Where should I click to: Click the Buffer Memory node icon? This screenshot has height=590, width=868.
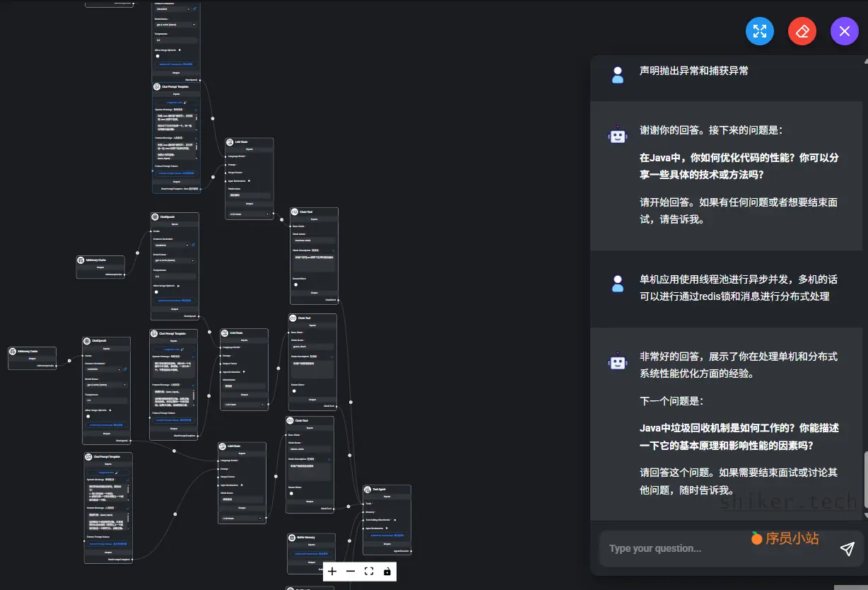pyautogui.click(x=292, y=538)
